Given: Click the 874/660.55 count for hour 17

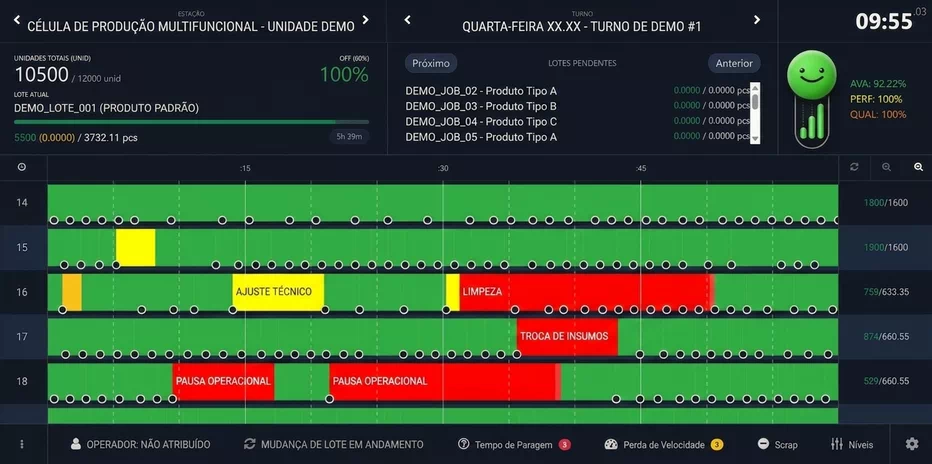Looking at the screenshot, I should pyautogui.click(x=886, y=336).
